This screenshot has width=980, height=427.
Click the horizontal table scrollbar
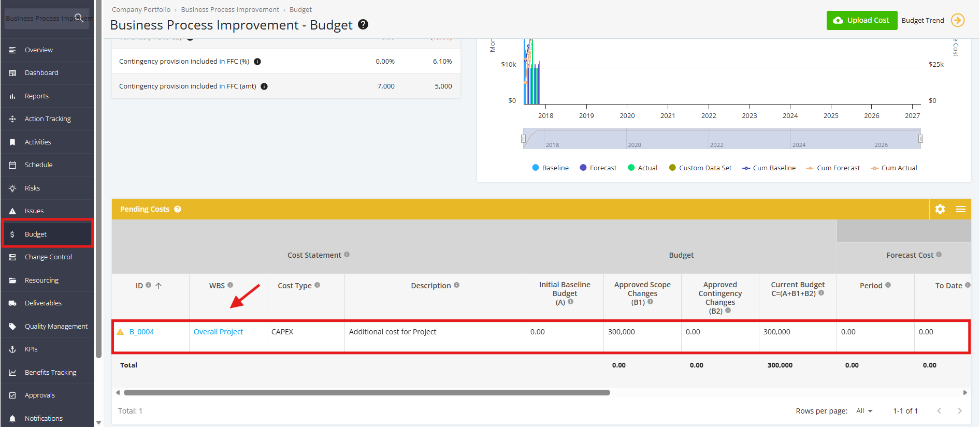point(367,392)
